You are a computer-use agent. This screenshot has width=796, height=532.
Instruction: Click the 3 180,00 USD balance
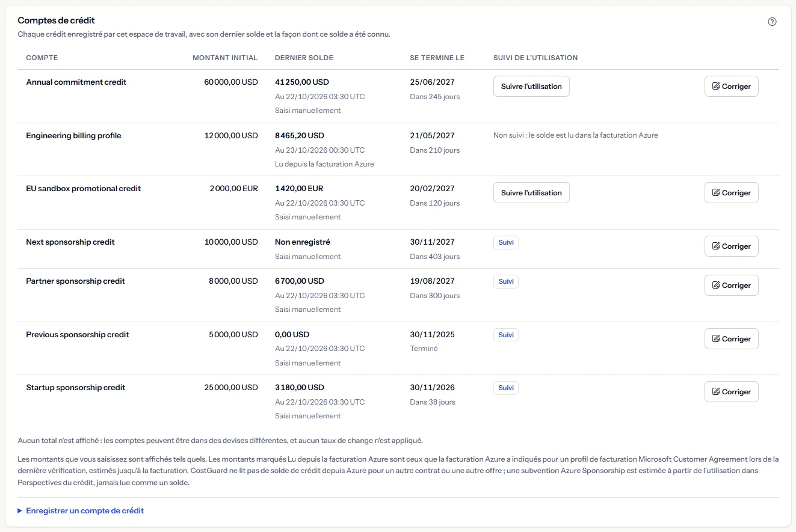(x=300, y=388)
